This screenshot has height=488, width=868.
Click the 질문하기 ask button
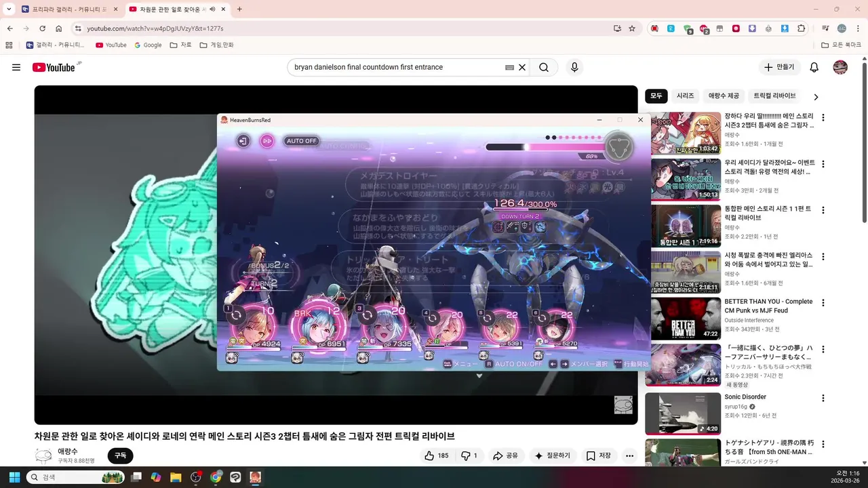pyautogui.click(x=553, y=455)
